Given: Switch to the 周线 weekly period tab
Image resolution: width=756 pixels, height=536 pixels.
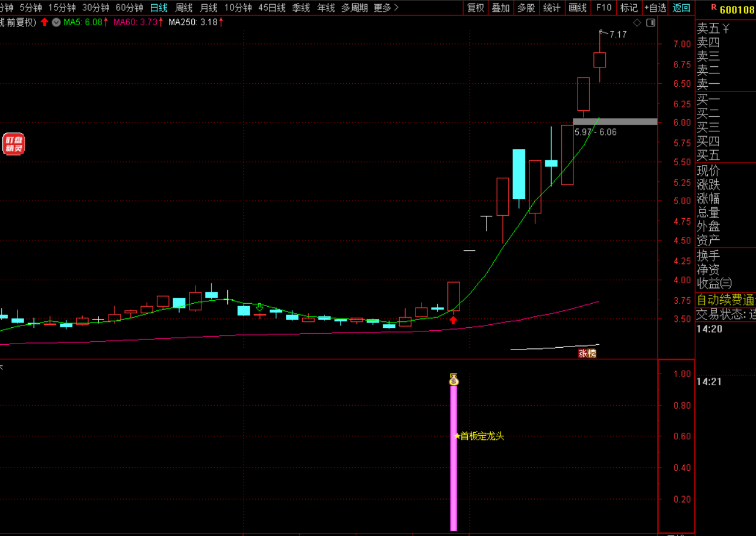Looking at the screenshot, I should pos(184,8).
